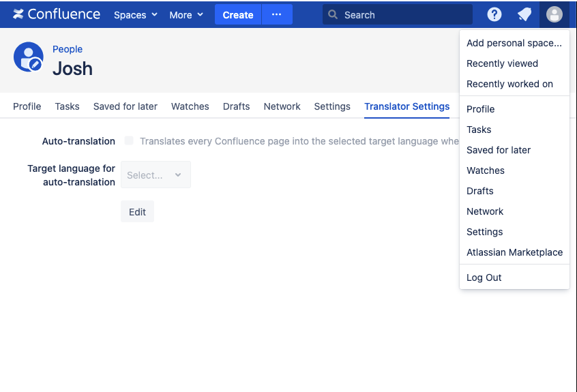Toggle the Auto-translation checkbox
The image size is (577, 392).
pyautogui.click(x=129, y=141)
